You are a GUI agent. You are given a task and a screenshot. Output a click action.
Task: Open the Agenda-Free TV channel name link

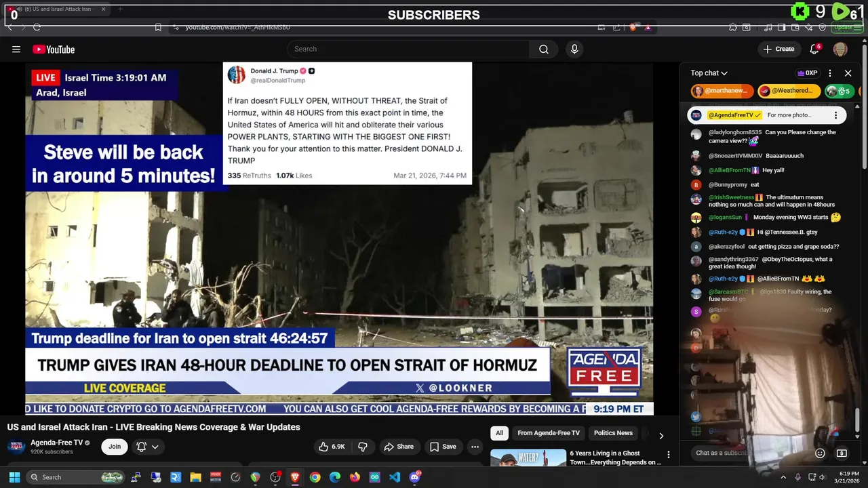(x=56, y=443)
